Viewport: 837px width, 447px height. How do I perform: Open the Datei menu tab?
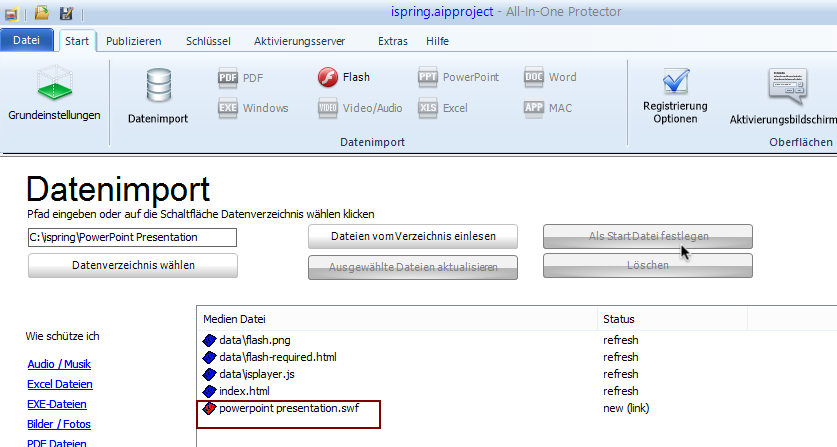point(26,41)
